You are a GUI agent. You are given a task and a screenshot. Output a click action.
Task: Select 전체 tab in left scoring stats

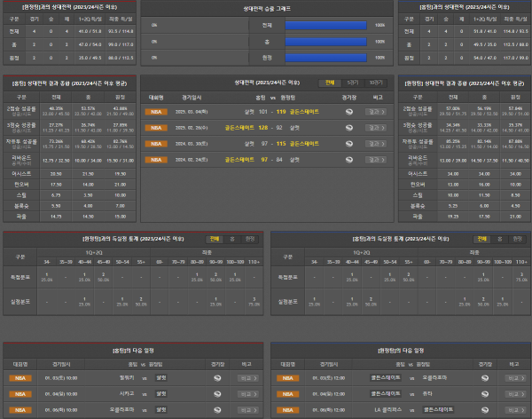click(x=214, y=239)
